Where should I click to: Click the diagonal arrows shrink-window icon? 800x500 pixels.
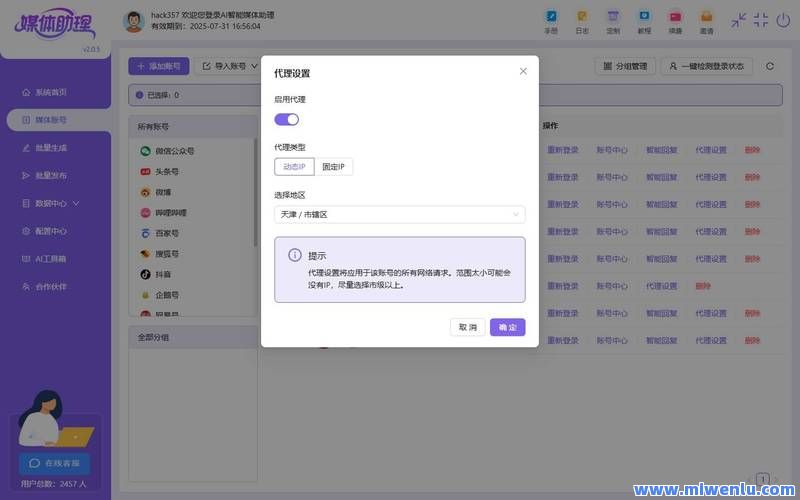tap(738, 20)
